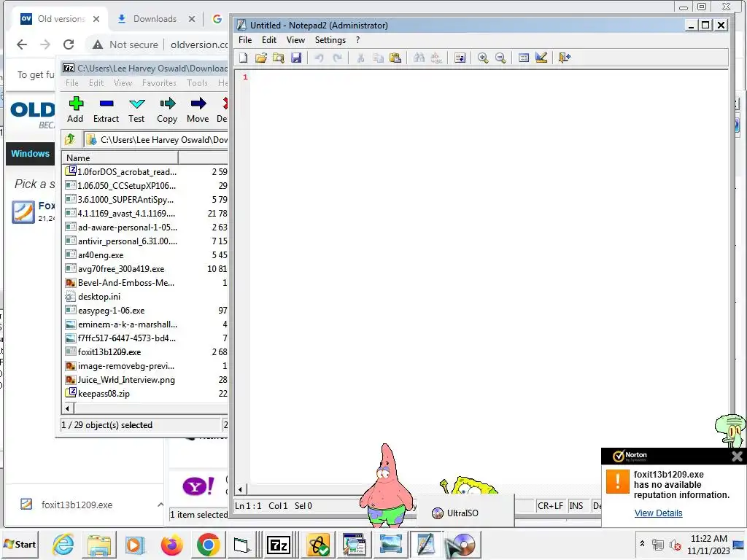Click the Browse files icon in Notepad2
Viewport: 747px width, 560px height.
click(278, 58)
